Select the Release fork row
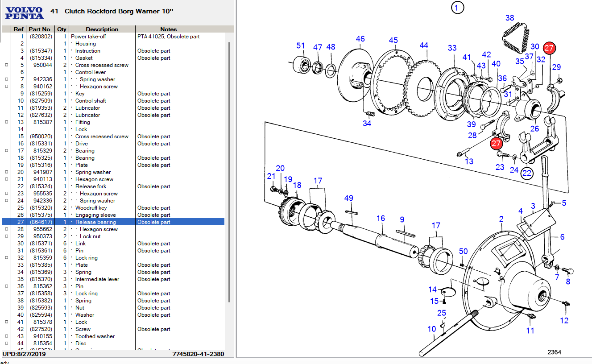 point(113,186)
